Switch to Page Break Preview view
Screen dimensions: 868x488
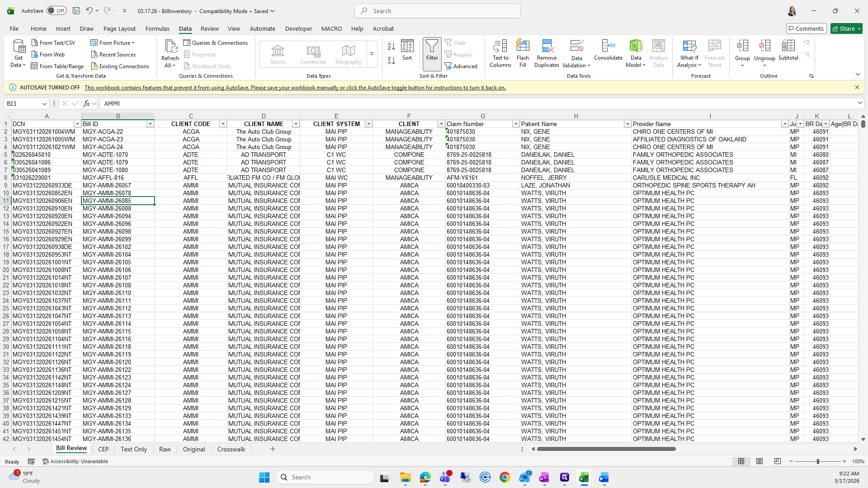click(778, 461)
